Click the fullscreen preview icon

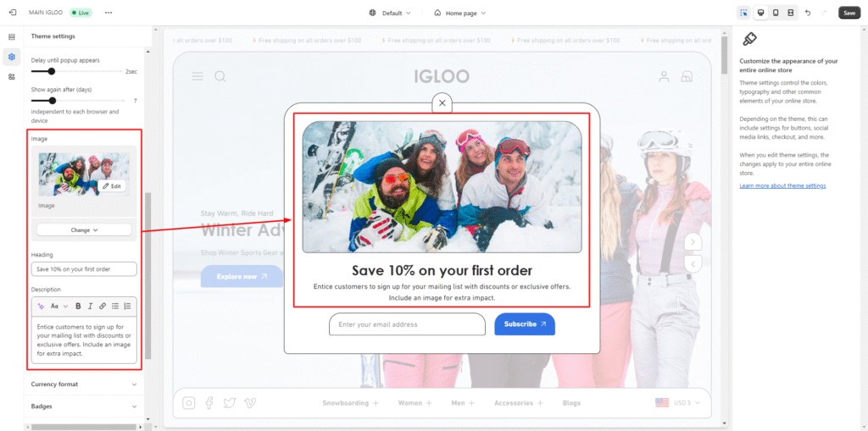[790, 13]
